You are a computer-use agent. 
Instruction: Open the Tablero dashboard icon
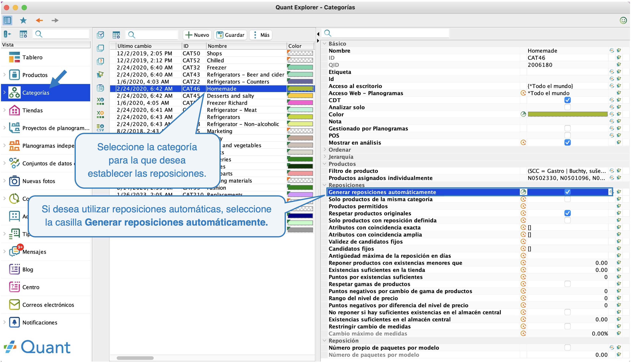14,57
